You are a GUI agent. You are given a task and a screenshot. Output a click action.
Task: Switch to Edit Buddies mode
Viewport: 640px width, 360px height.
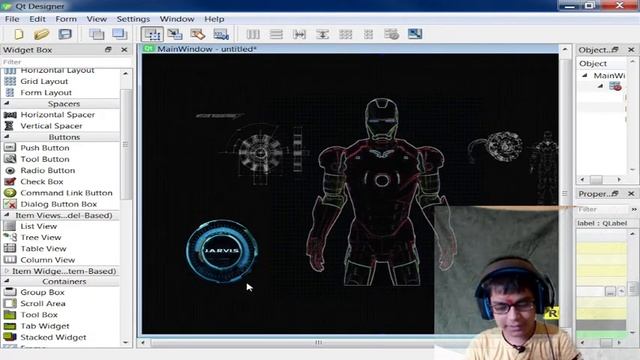(198, 34)
